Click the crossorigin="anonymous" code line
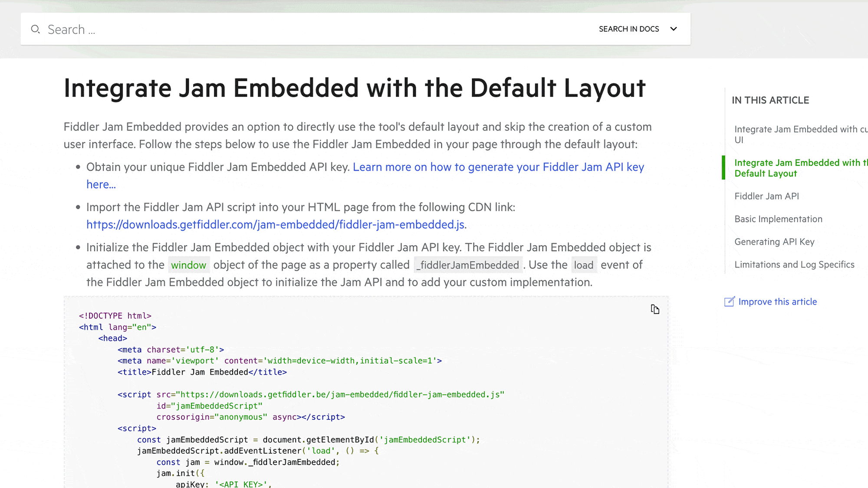Image resolution: width=868 pixels, height=488 pixels. coord(251,417)
